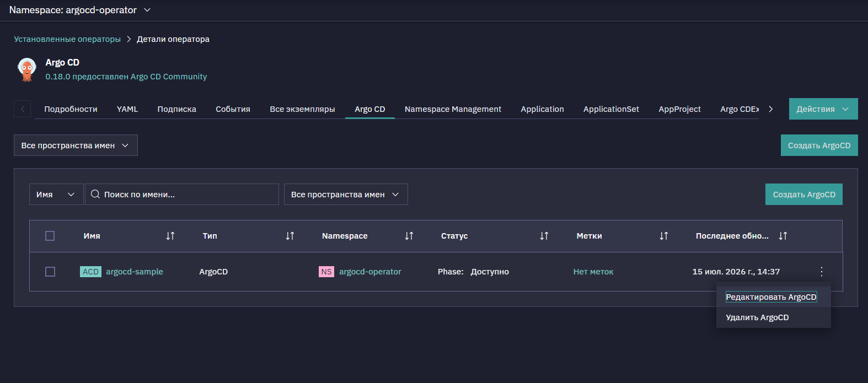Click the Статус column header

point(454,236)
